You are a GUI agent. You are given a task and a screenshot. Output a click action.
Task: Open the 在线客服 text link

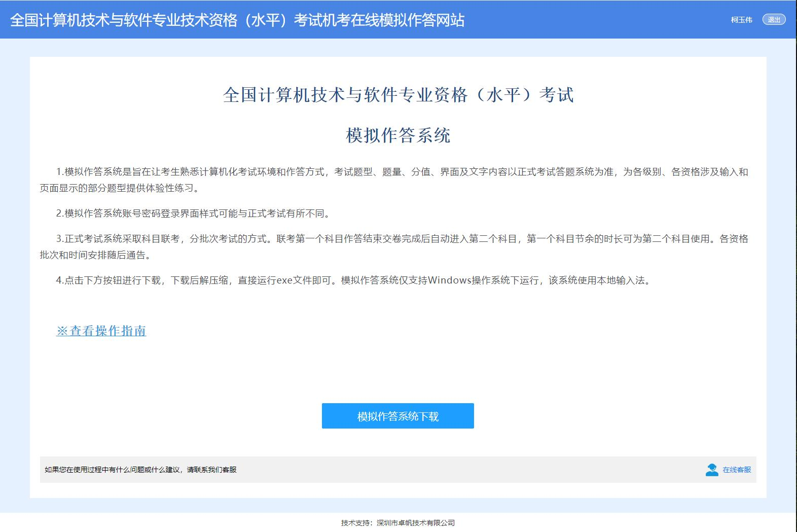coord(737,470)
